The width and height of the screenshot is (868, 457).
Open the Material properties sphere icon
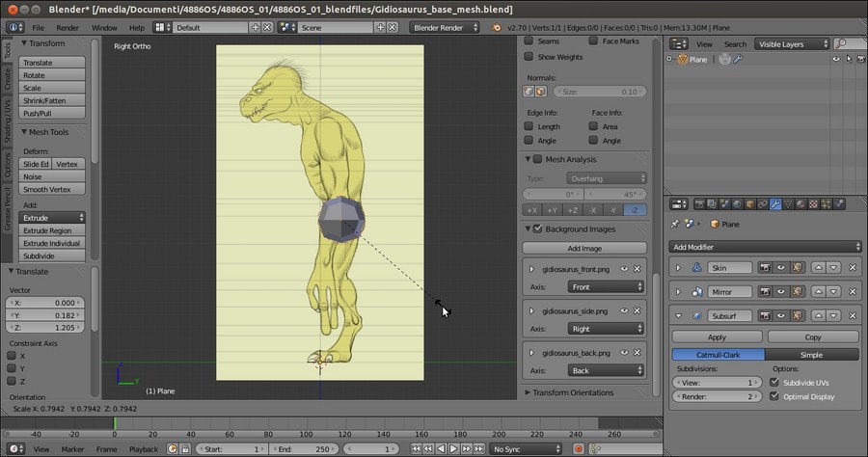coord(800,204)
